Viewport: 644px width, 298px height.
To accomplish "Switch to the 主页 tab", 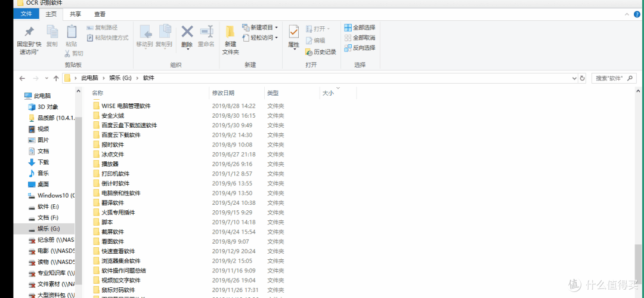I will pos(51,14).
